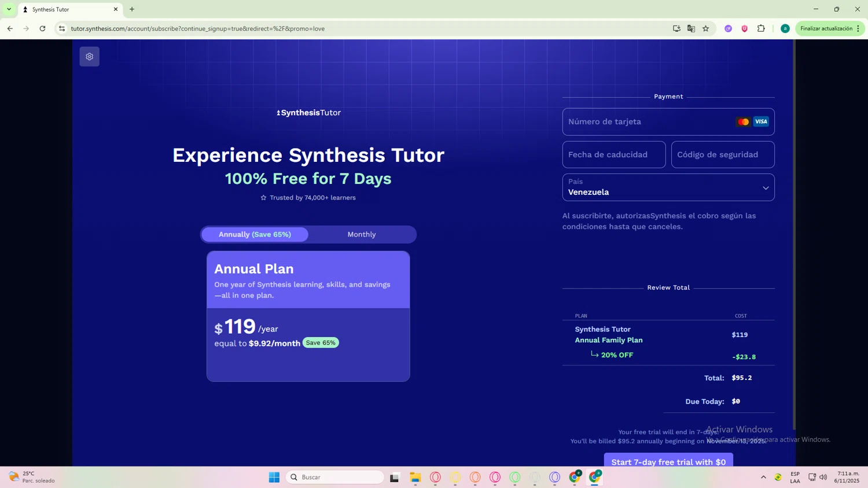This screenshot has width=868, height=488.
Task: Open the pink Opera icon on taskbar
Action: (x=495, y=477)
